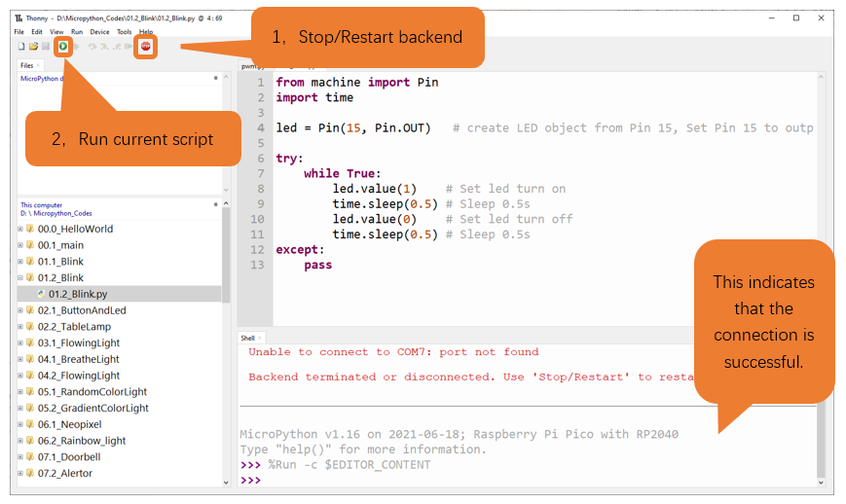Image resolution: width=846 pixels, height=504 pixels.
Task: Run the current script with the green play icon
Action: point(63,47)
